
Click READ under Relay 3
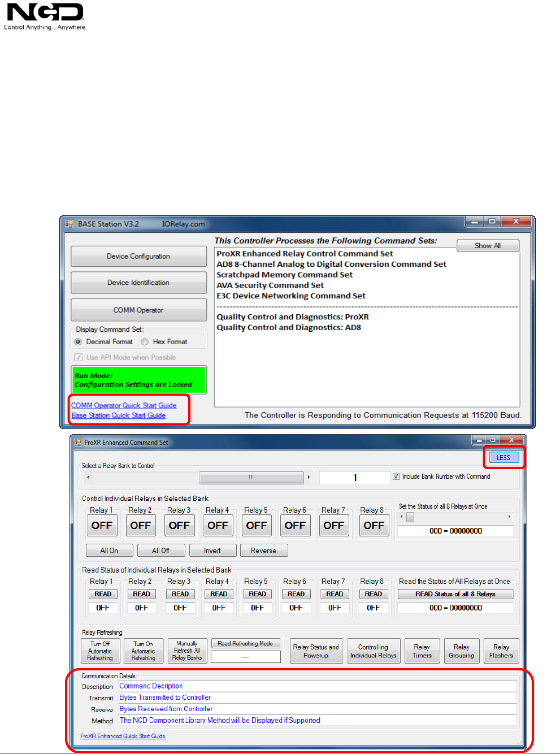180,594
